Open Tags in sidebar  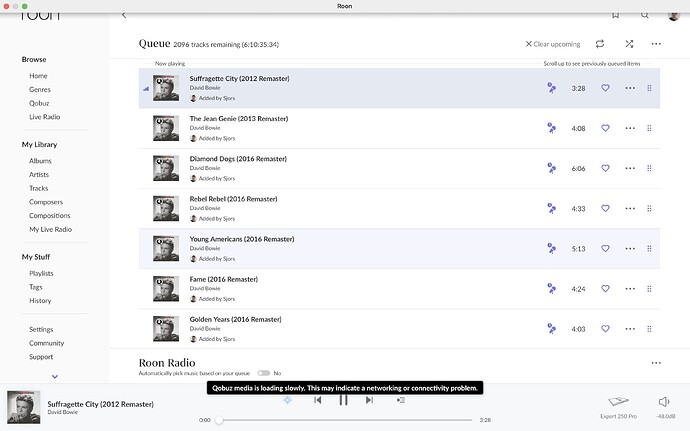tap(36, 287)
